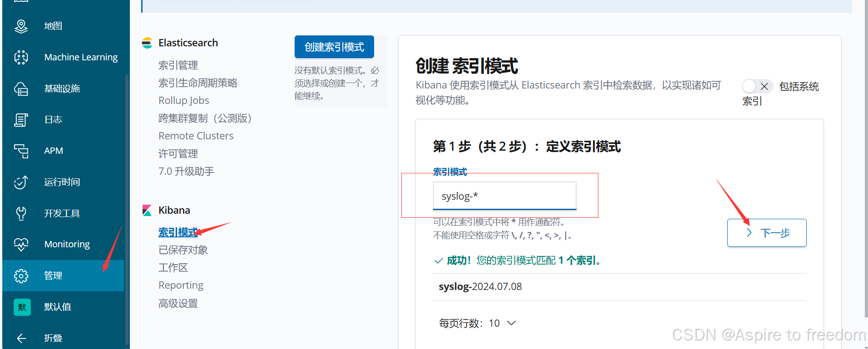Toggle include system indices (包括系统索引) switch

point(757,86)
